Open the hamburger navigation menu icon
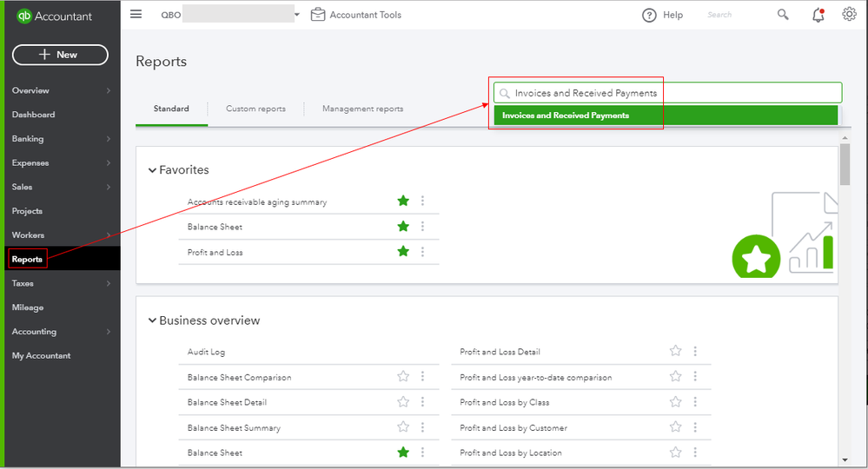 pyautogui.click(x=136, y=14)
